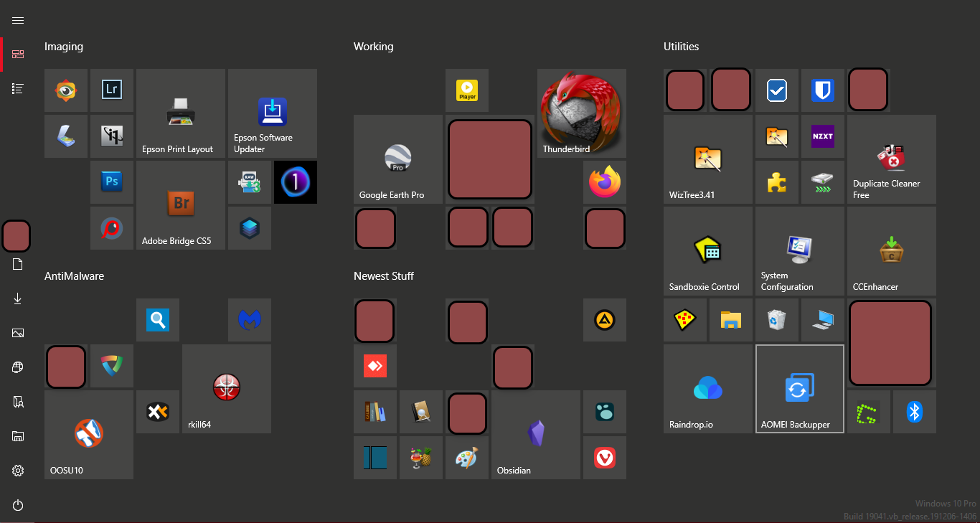Launch CCEnhancer tile
980x523 pixels.
click(892, 251)
